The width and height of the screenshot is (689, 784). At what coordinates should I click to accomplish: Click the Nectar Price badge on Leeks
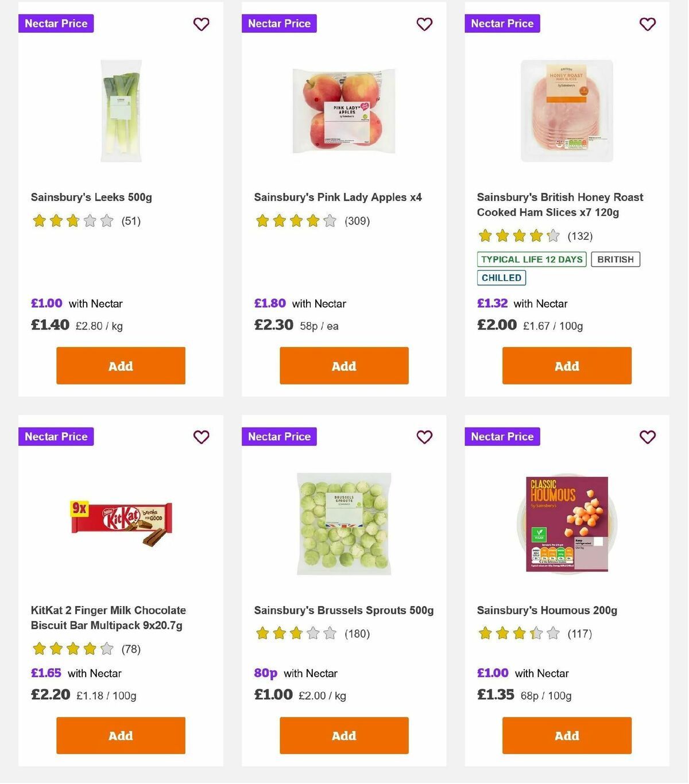[56, 24]
